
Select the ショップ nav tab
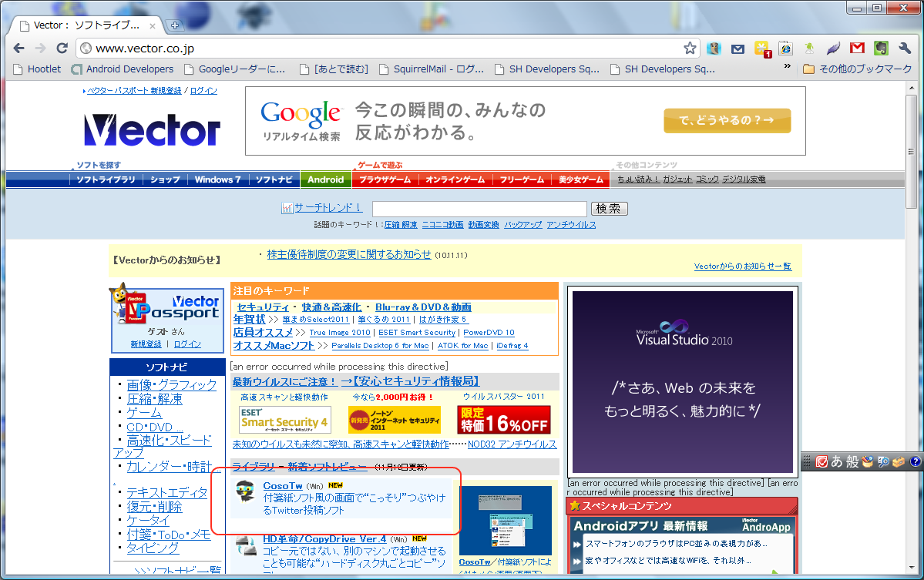click(165, 179)
